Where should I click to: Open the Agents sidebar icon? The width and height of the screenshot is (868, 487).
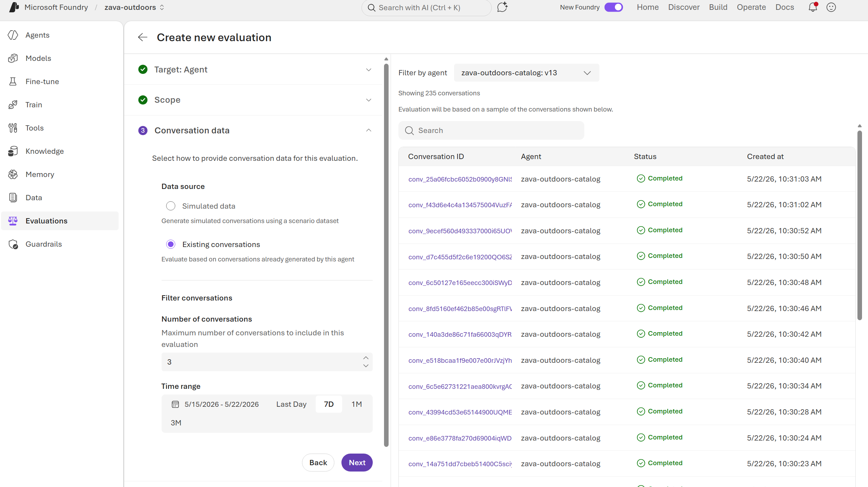click(13, 35)
